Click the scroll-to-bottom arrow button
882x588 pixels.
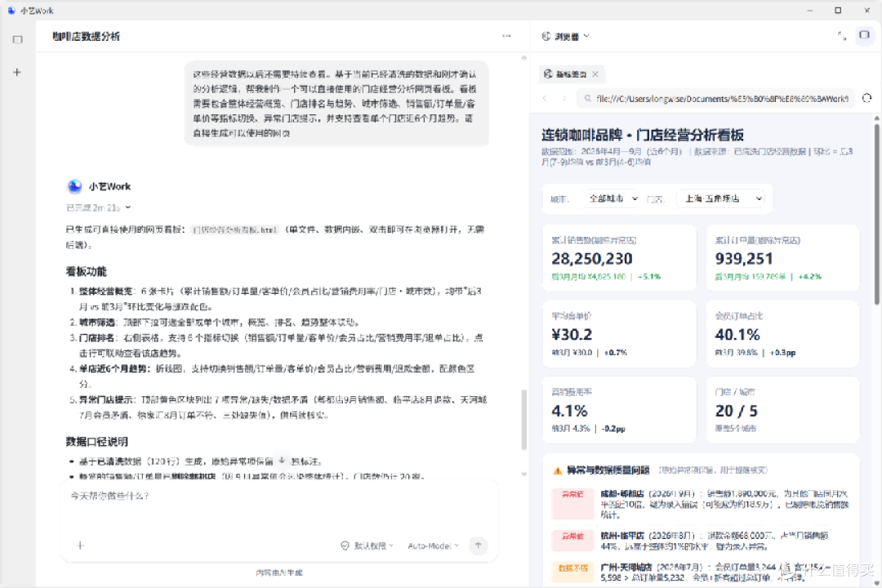pos(282,461)
